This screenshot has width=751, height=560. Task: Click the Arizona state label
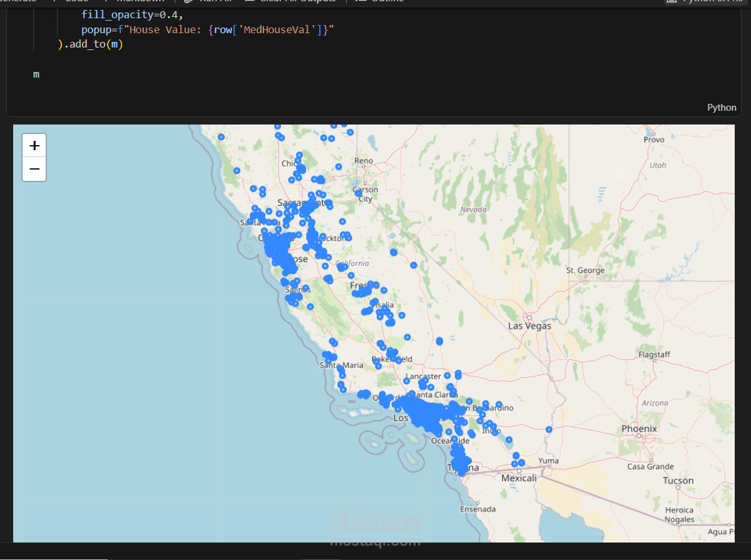(655, 404)
